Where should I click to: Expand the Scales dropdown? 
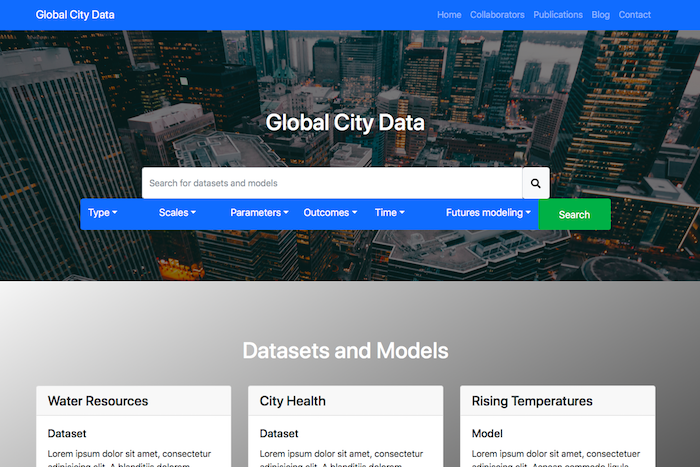click(177, 213)
